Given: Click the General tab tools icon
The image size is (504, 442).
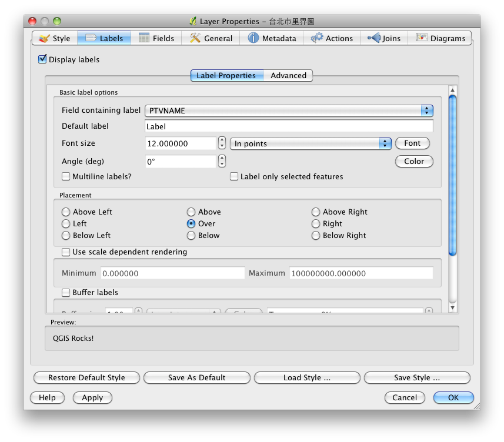Looking at the screenshot, I should tap(195, 38).
